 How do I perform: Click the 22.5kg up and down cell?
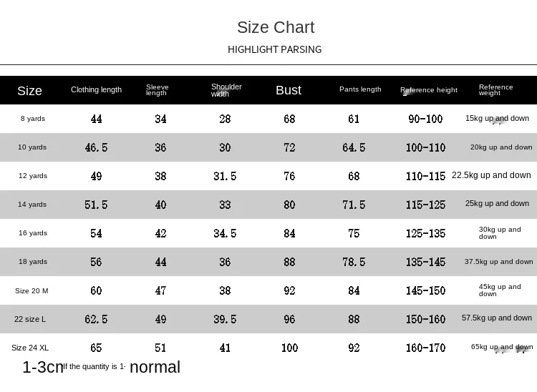491,175
